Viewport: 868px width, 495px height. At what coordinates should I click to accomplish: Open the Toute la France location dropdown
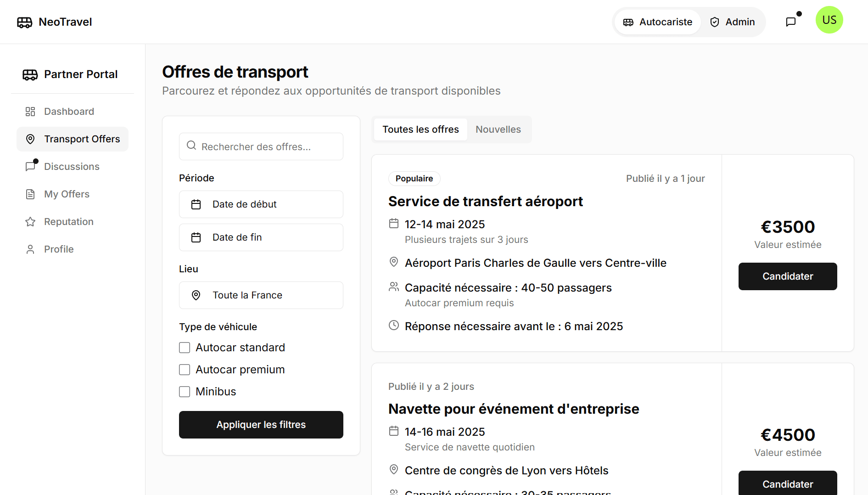(x=261, y=295)
